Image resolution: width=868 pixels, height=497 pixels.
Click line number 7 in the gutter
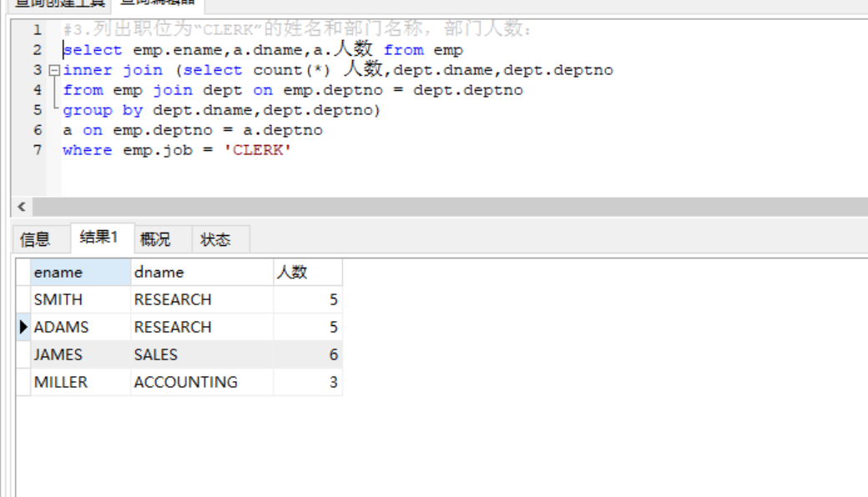point(38,150)
